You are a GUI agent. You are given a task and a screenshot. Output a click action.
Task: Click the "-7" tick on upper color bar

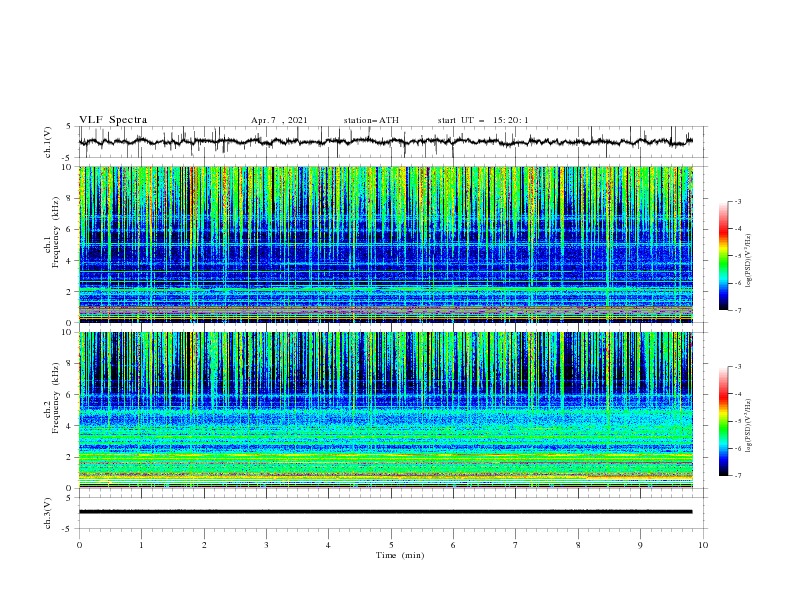pos(737,310)
